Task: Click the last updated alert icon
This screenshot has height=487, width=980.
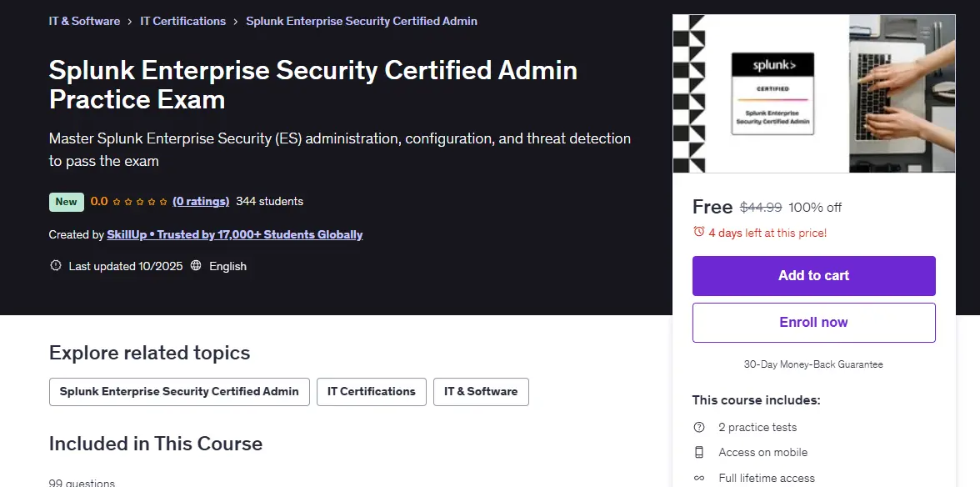Action: point(56,266)
